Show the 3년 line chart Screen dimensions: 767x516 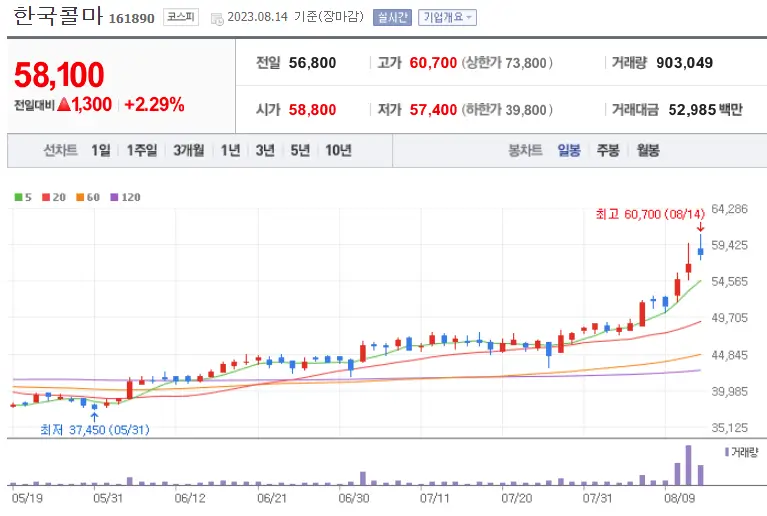tap(265, 150)
